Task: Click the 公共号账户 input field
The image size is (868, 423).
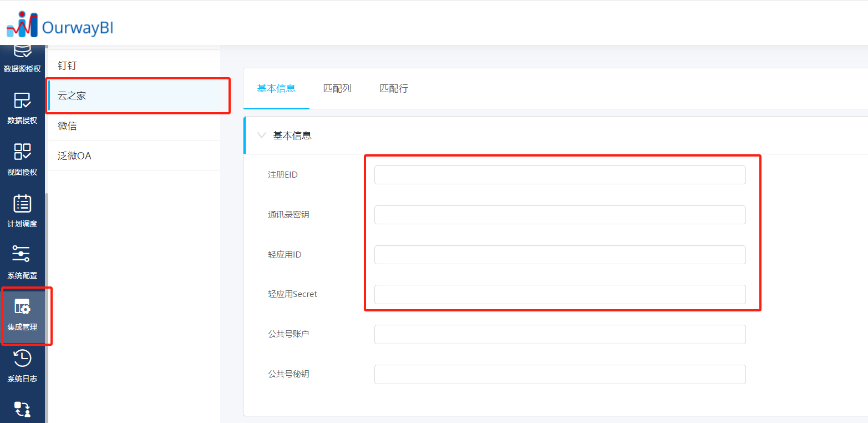Action: point(560,334)
